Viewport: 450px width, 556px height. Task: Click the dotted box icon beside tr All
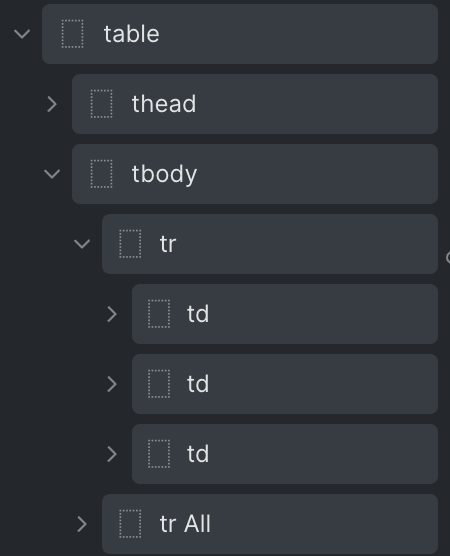(x=130, y=524)
